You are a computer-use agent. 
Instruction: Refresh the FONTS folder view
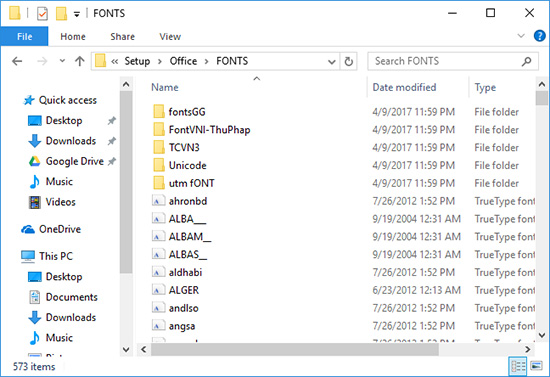tap(348, 61)
